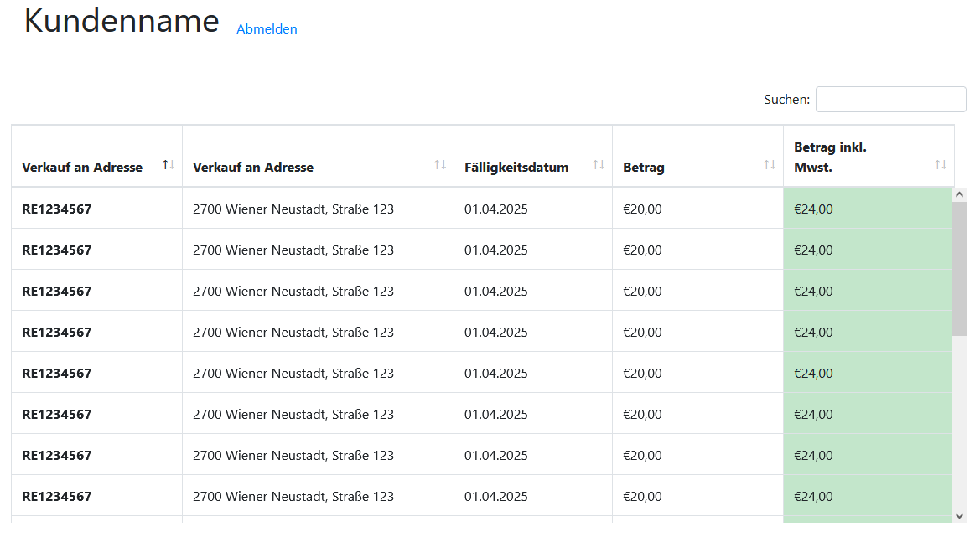The height and width of the screenshot is (537, 980).
Task: Click the sort arrows next to Betrag
Action: pyautogui.click(x=770, y=164)
